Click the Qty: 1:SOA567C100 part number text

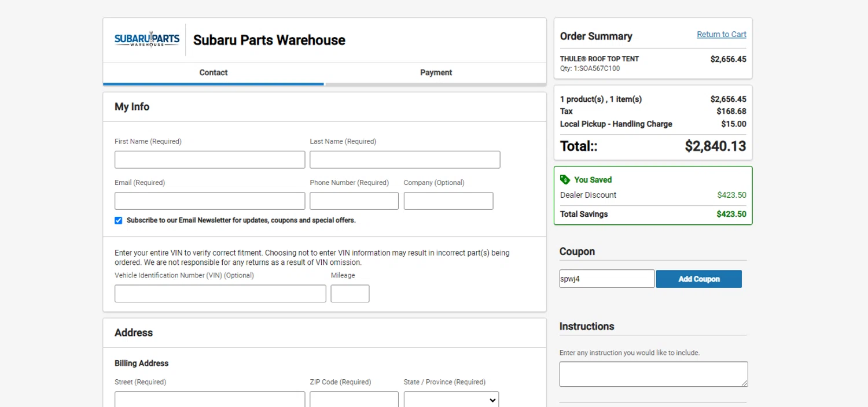[x=590, y=68]
